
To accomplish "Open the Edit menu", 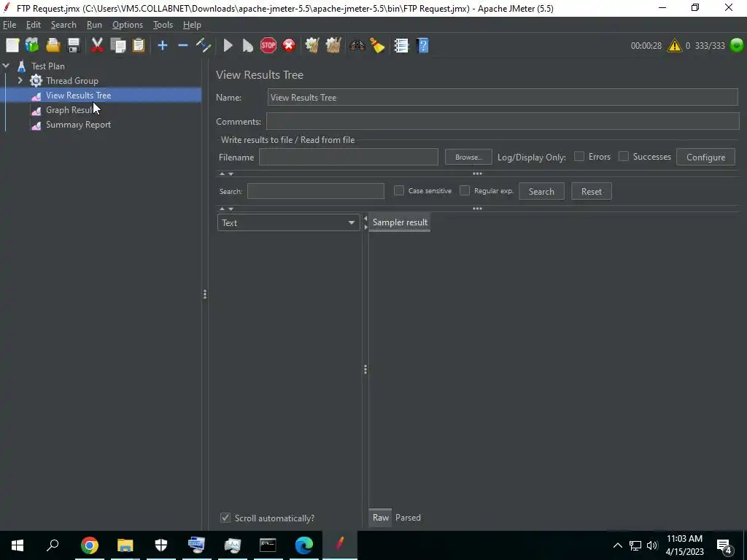I will pos(34,25).
